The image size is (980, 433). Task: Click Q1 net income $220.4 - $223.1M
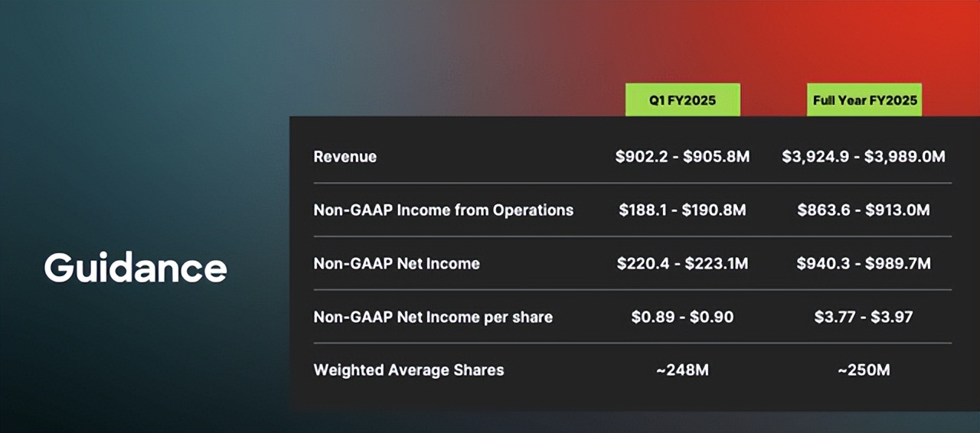pyautogui.click(x=682, y=264)
